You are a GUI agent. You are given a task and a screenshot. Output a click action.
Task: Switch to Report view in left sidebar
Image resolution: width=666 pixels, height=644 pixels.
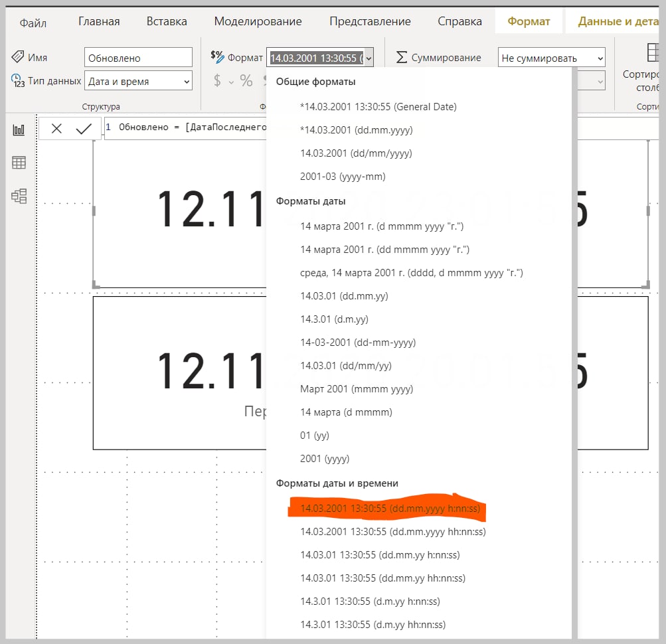(19, 130)
